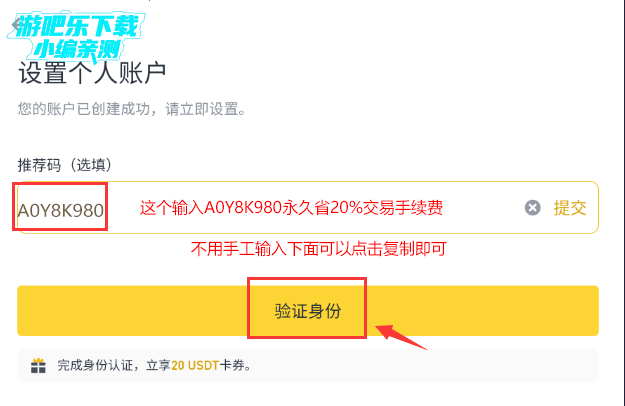Click the red arrow pointing at 验证身份
Image resolution: width=625 pixels, height=406 pixels.
[x=401, y=337]
